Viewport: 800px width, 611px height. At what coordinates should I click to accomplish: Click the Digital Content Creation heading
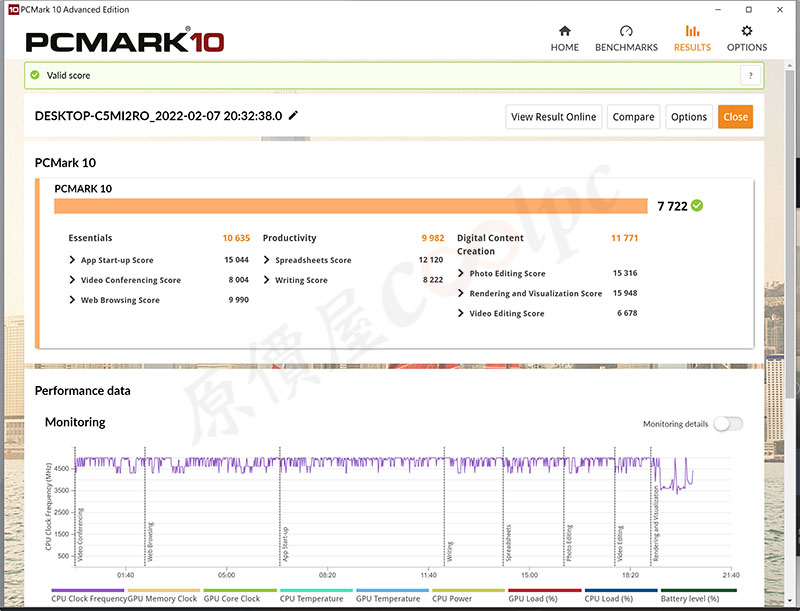[490, 244]
